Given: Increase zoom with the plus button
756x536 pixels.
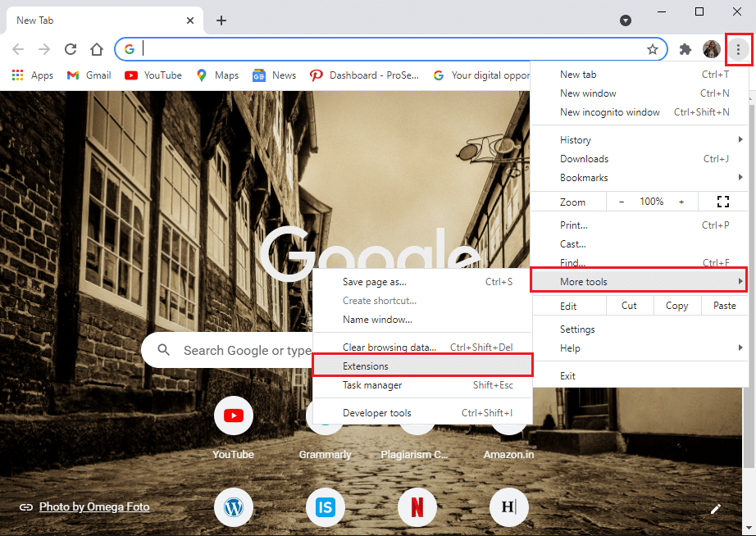Looking at the screenshot, I should [x=681, y=202].
